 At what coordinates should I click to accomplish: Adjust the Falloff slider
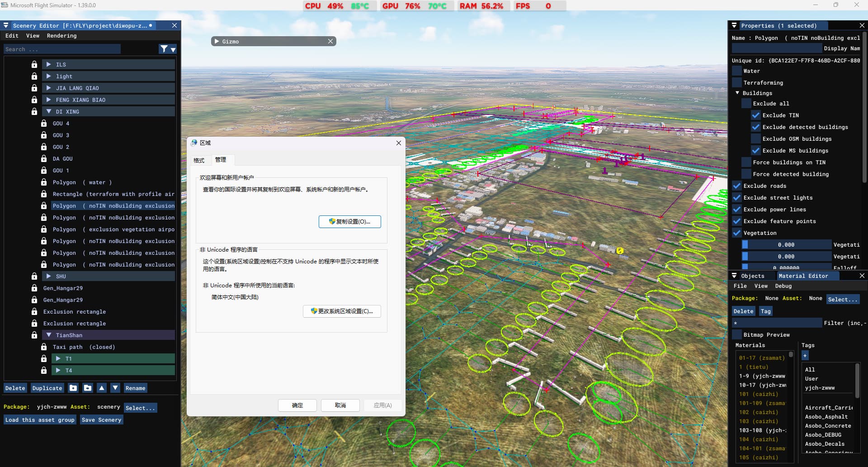tap(786, 267)
